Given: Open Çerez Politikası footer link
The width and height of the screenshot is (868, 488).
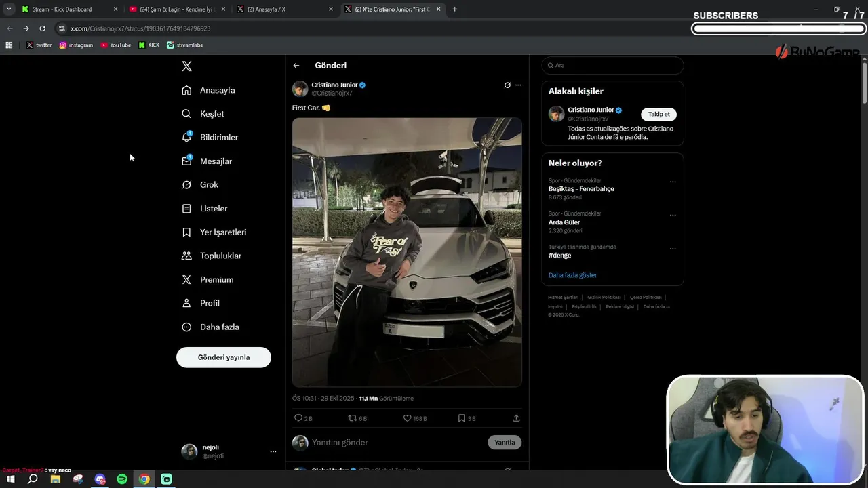Looking at the screenshot, I should [x=646, y=297].
